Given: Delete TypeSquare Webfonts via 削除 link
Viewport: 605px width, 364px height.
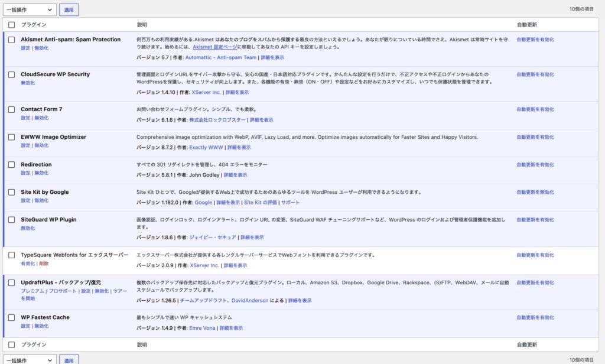Looking at the screenshot, I should click(x=44, y=264).
